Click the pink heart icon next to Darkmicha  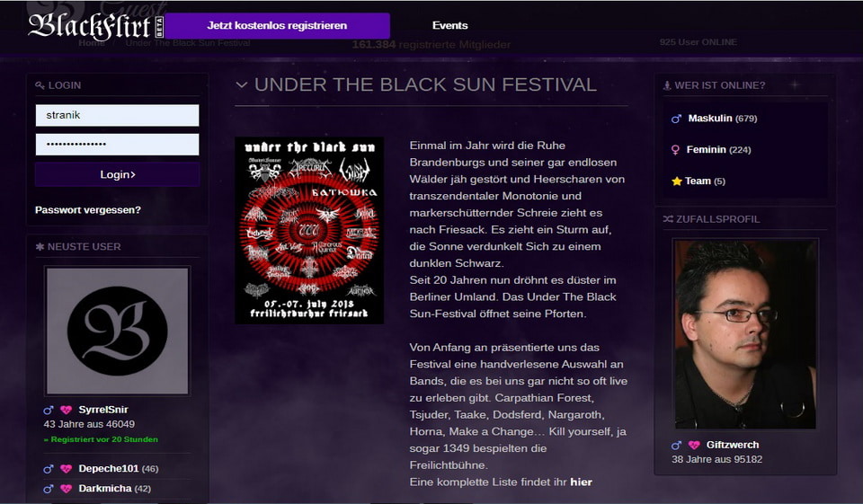(x=66, y=489)
